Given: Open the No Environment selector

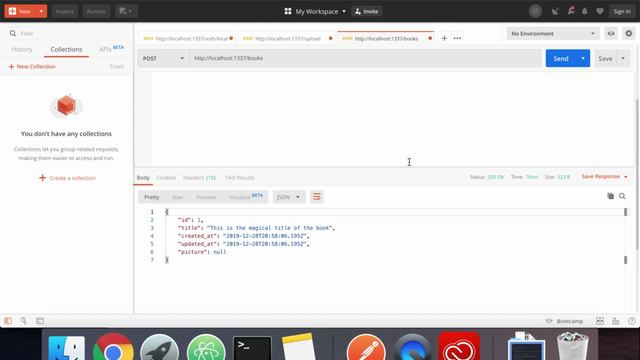Looking at the screenshot, I should [x=553, y=33].
